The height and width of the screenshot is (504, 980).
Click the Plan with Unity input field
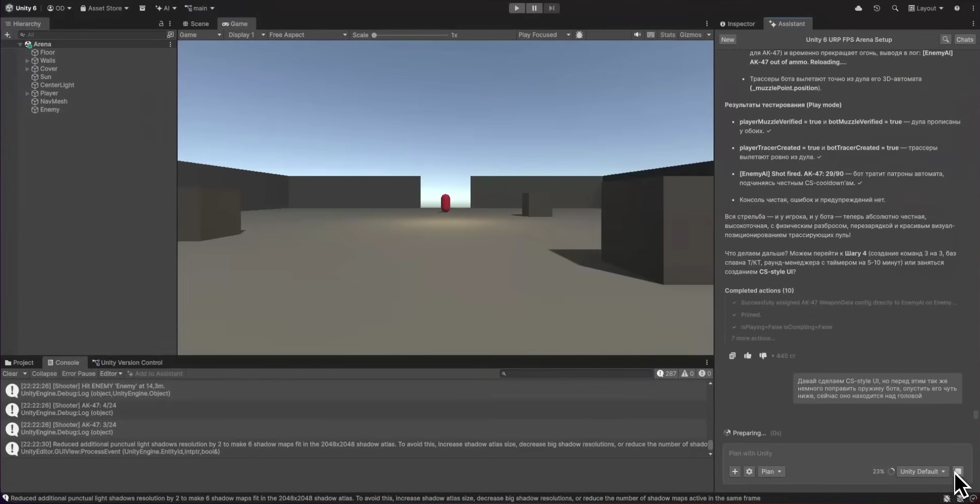tap(847, 453)
